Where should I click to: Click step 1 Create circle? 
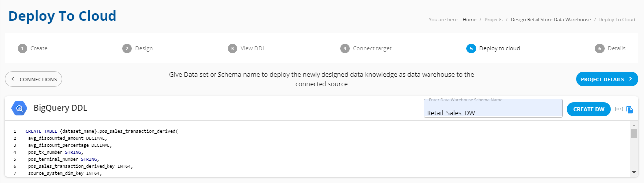pos(22,48)
